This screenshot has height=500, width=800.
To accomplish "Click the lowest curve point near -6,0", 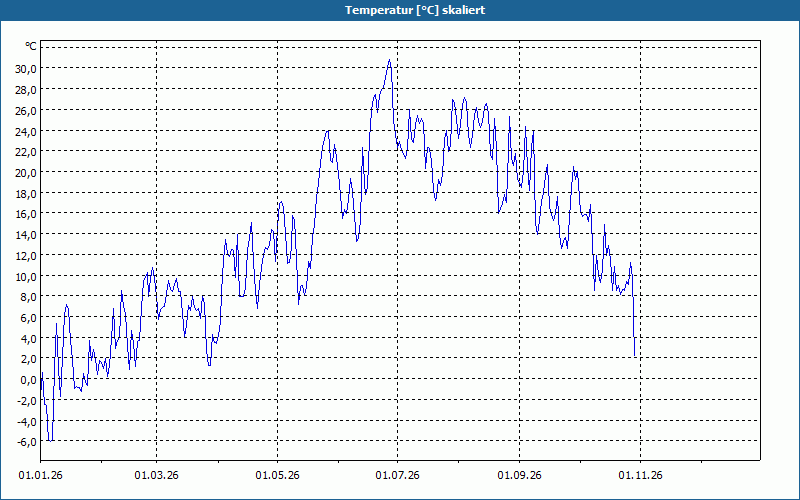I will (51, 440).
